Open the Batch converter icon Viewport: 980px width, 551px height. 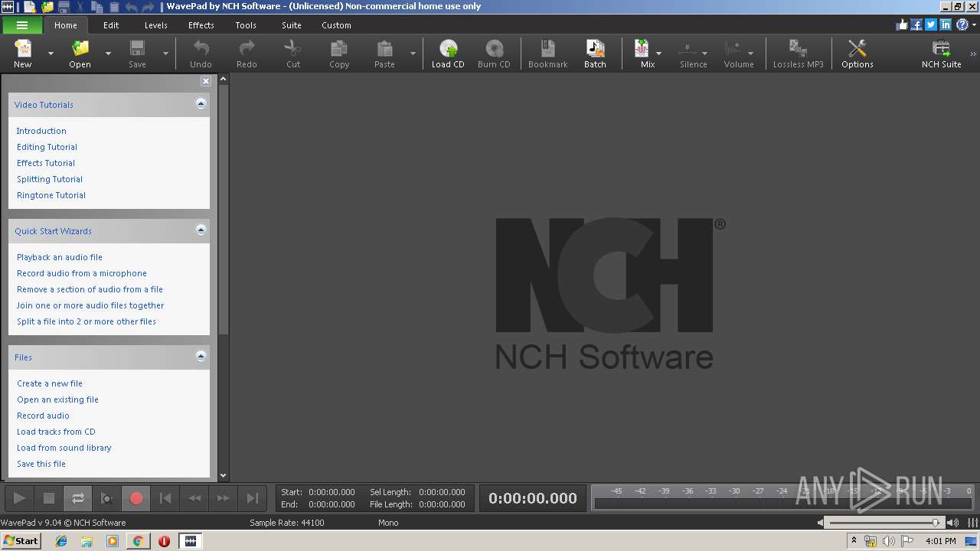click(595, 54)
